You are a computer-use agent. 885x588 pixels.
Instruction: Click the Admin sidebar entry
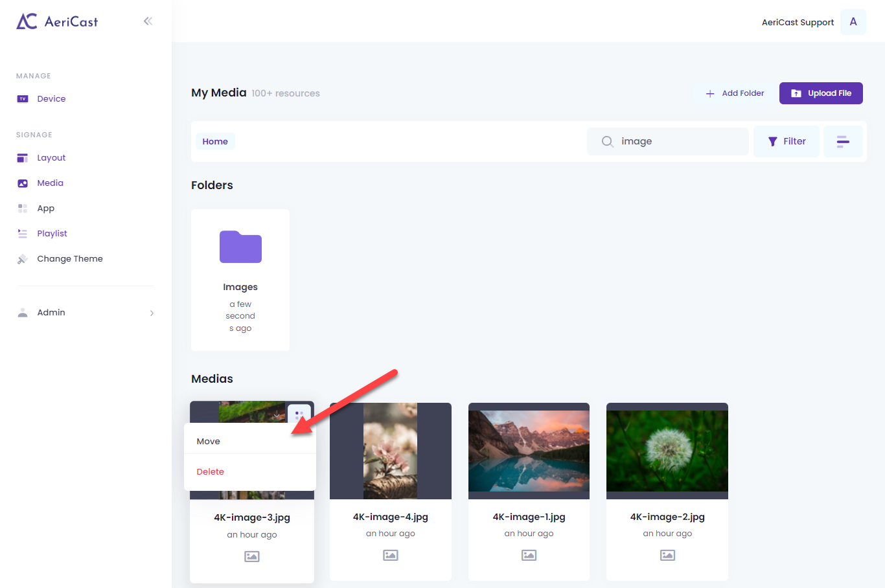point(51,313)
